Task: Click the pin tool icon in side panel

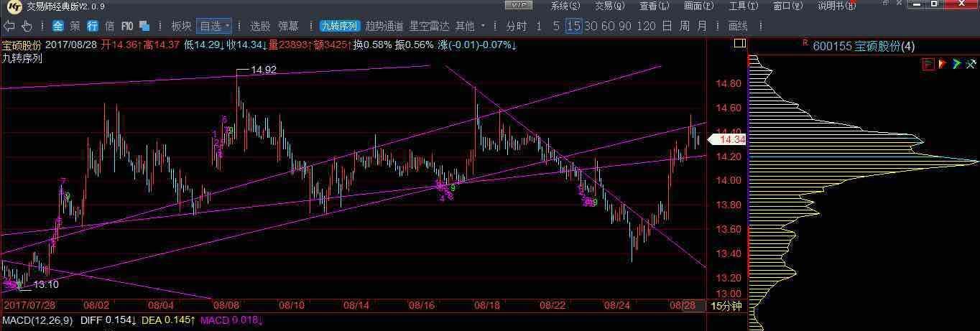Action: (970, 64)
